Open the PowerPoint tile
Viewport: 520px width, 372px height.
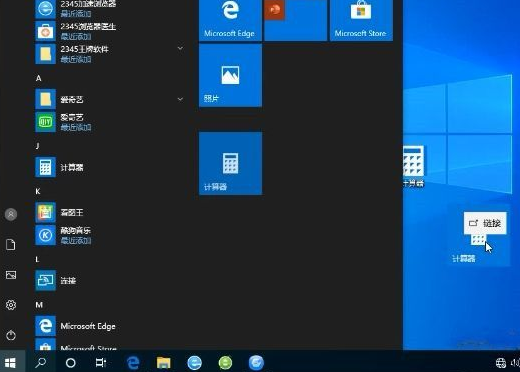[296, 20]
